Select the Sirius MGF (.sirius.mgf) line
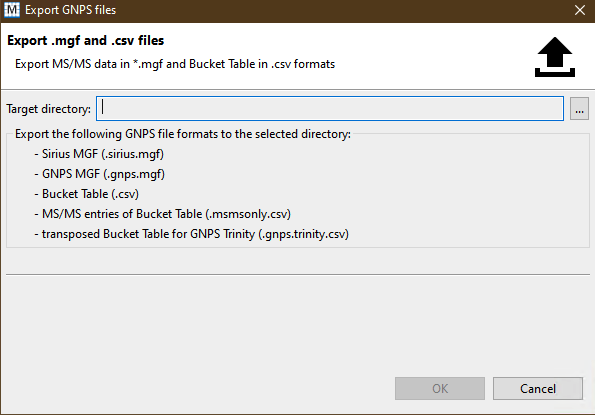Screen dimensions: 595x415 [x=99, y=154]
